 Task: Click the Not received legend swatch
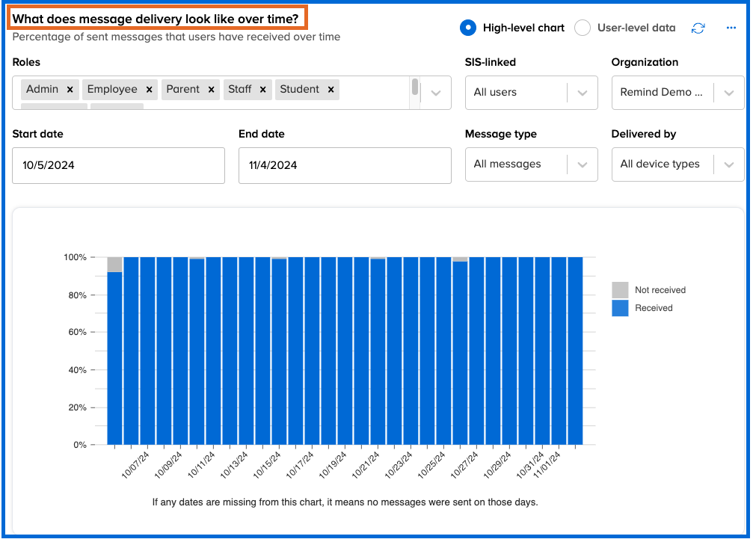point(620,290)
